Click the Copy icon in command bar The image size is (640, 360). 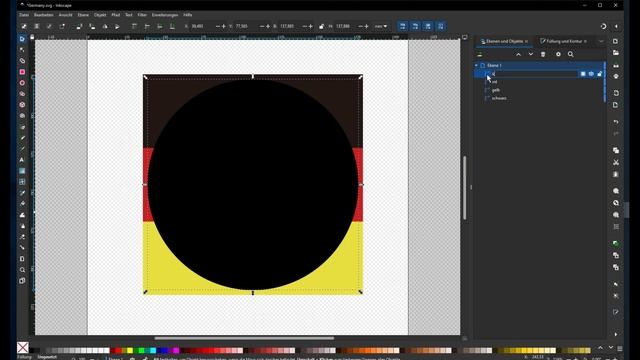point(616,151)
